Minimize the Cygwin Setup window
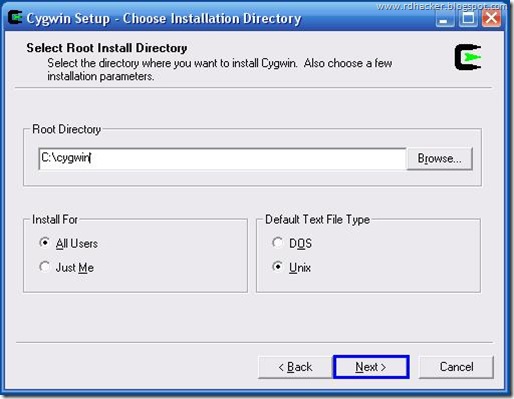 (445, 18)
